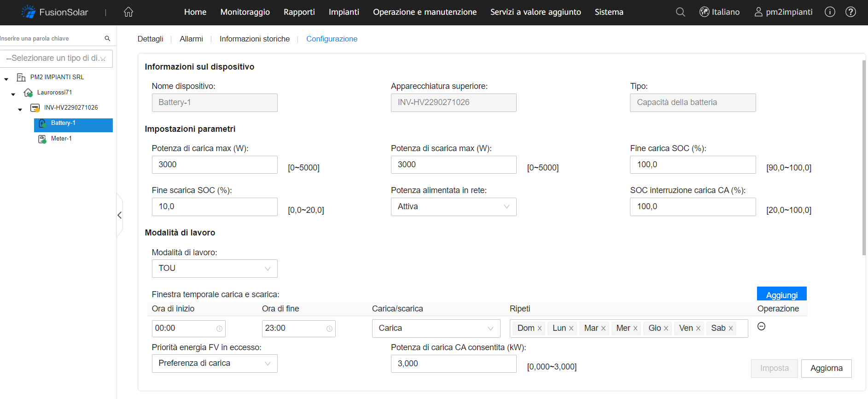This screenshot has width=868, height=399.
Task: Click the Fine scarica SOC input field
Action: point(215,207)
